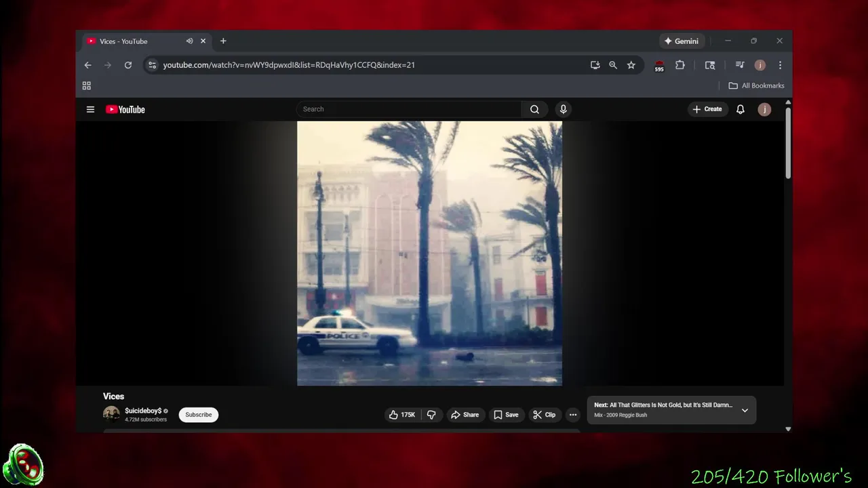Viewport: 868px width, 488px height.
Task: Click the YouTube search magnifier button
Action: [534, 109]
